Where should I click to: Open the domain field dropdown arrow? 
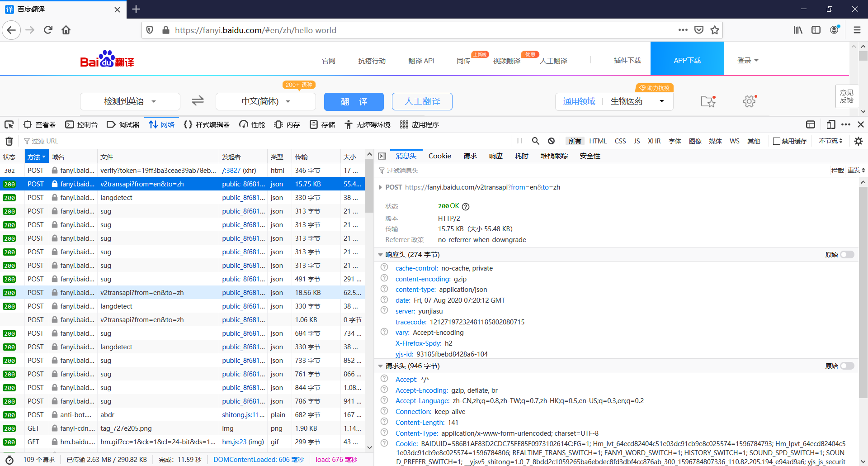(x=662, y=101)
